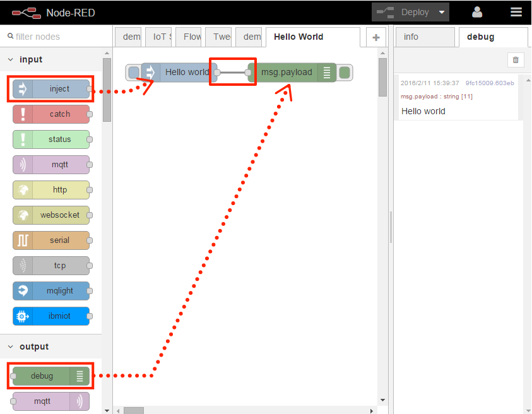Click the websocket node globe icon

[x=23, y=215]
